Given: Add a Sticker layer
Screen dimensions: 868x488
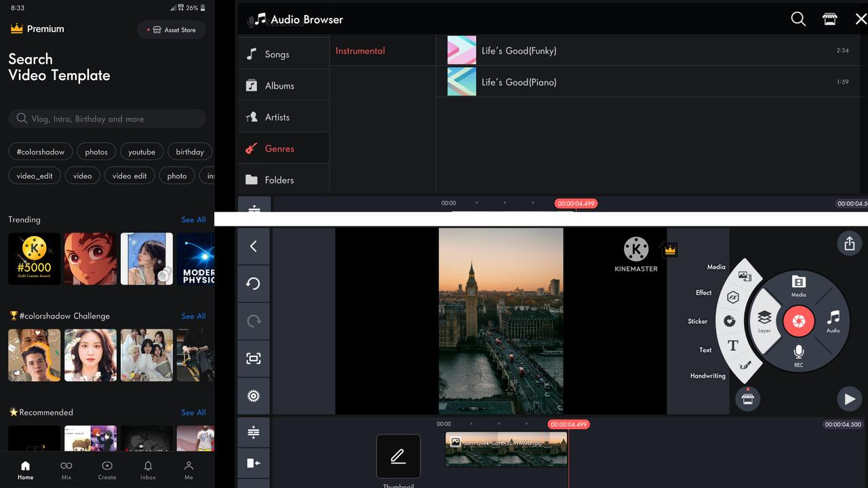Looking at the screenshot, I should point(730,321).
